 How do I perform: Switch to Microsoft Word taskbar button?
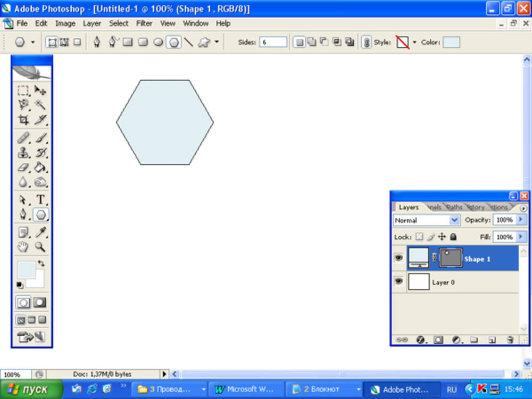[245, 389]
